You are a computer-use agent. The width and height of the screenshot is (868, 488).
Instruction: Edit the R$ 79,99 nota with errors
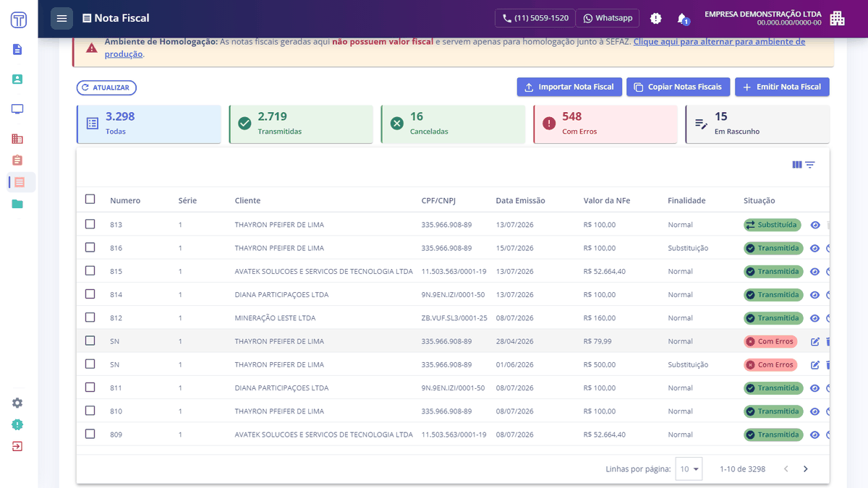[x=815, y=341]
